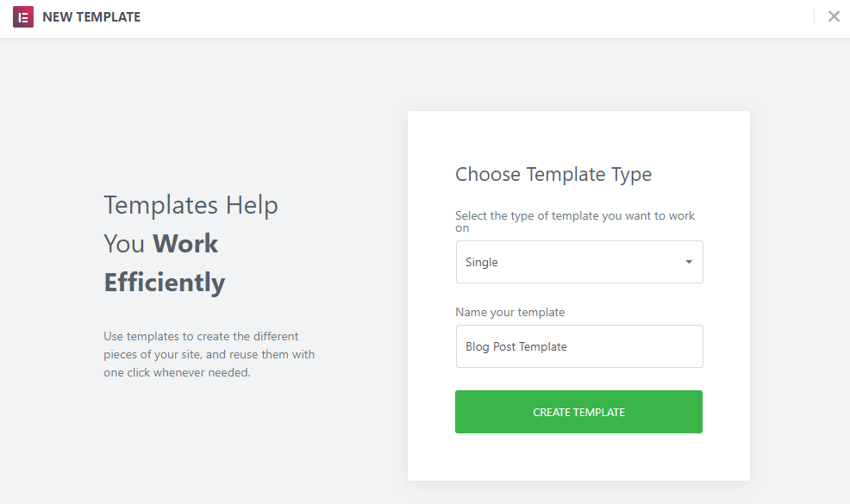The height and width of the screenshot is (504, 850).
Task: Click the 'Use templates to create' description paragraph
Action: pos(201,336)
